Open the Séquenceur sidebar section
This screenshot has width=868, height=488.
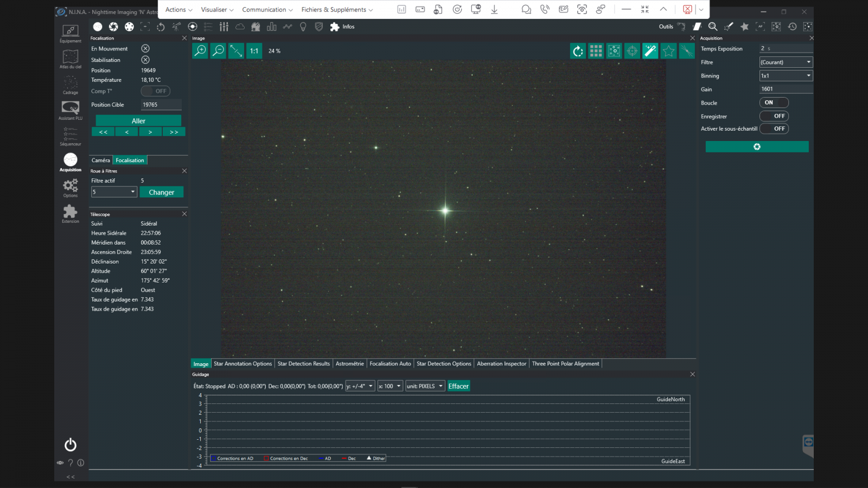pyautogui.click(x=71, y=136)
